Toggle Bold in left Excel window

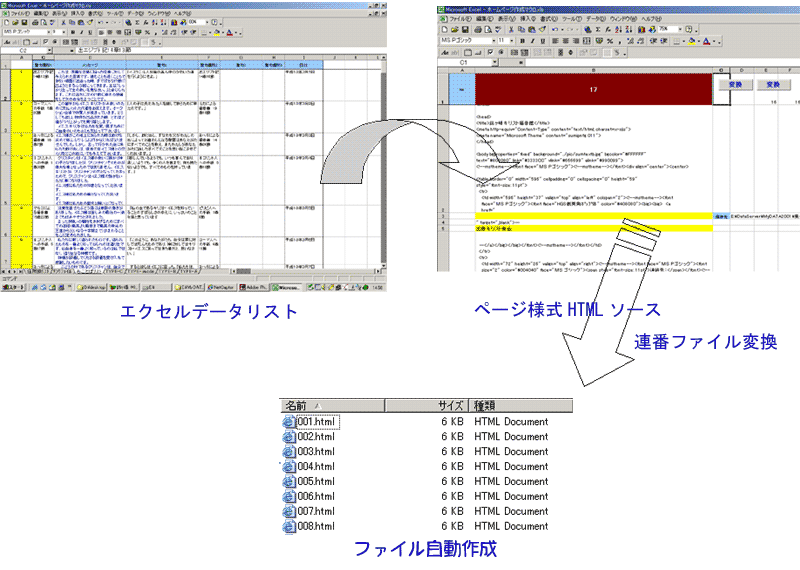[x=72, y=32]
